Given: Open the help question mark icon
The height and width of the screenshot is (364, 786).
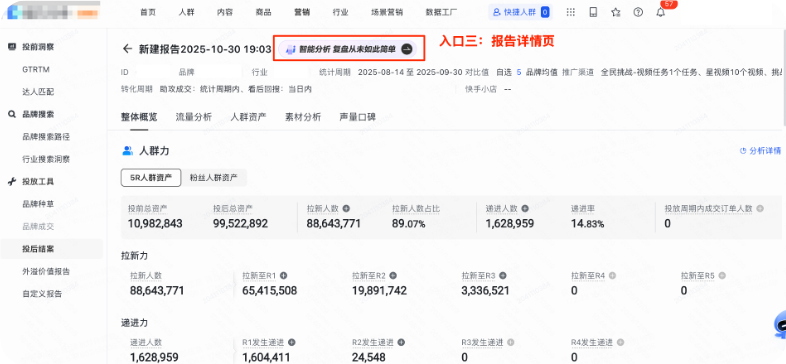Looking at the screenshot, I should (x=638, y=13).
